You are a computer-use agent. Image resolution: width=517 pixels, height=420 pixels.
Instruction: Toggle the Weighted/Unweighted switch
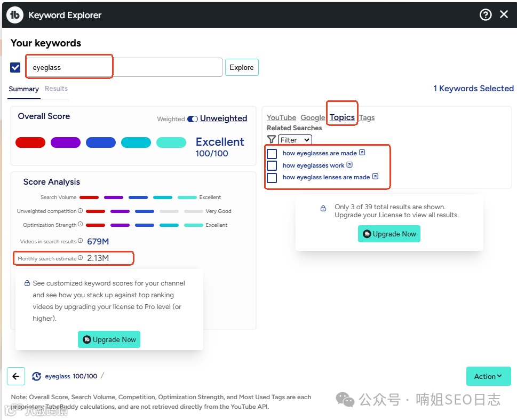tap(192, 119)
